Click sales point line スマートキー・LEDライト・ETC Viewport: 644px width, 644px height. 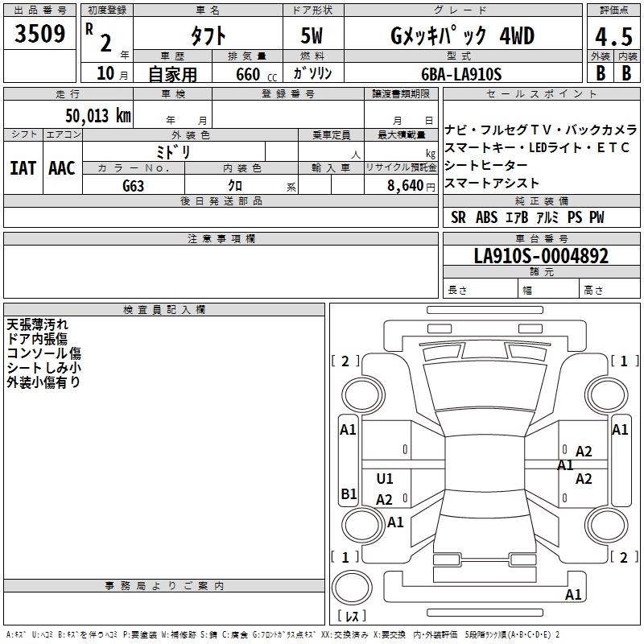537,147
